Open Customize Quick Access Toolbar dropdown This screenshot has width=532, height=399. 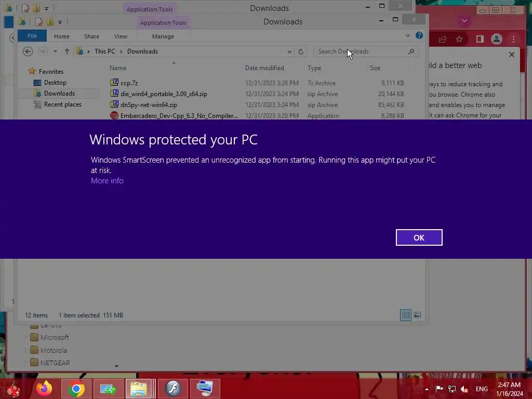(60, 22)
